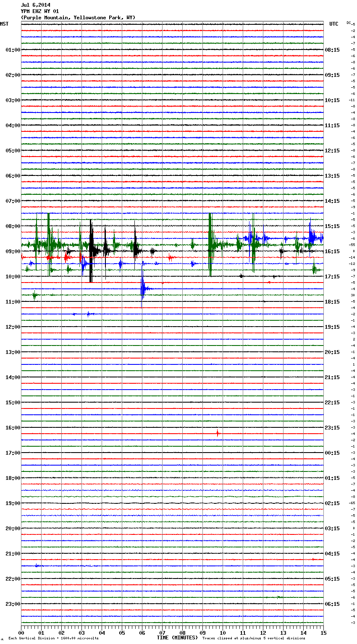
Task: Select the 21:00 MST row label
Action: pos(13,554)
